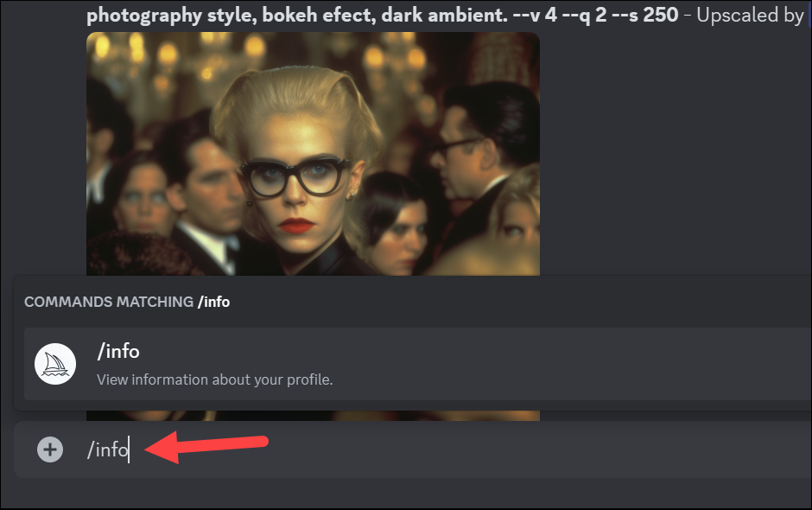Screen dimensions: 812x510
Task: Focus the message input field
Action: coord(413,449)
